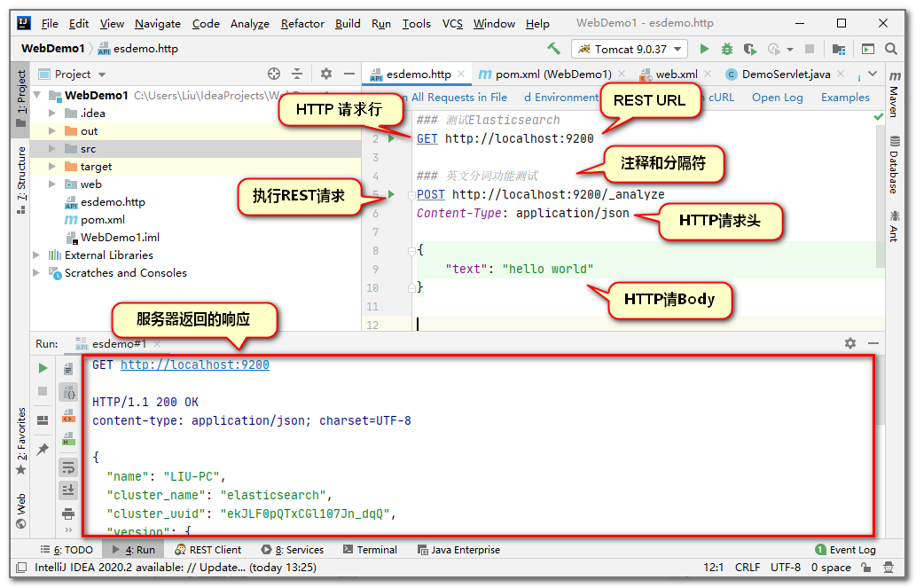This screenshot has width=916, height=588.
Task: Toggle the 1: Project side tab
Action: pyautogui.click(x=21, y=98)
